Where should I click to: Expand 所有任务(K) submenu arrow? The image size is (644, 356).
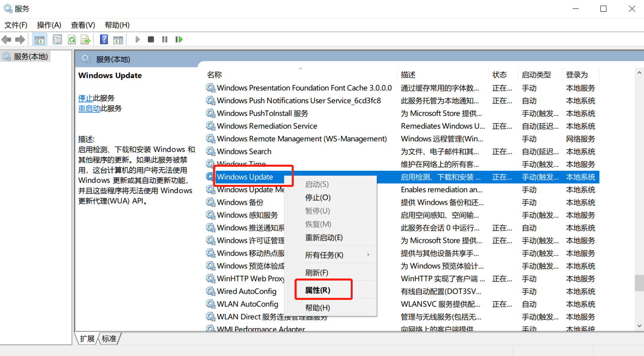(368, 255)
